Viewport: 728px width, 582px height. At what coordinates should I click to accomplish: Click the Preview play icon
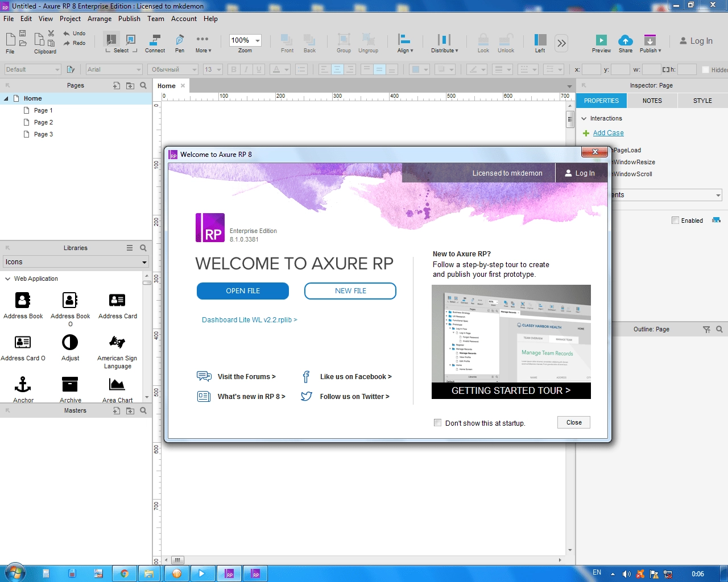(x=601, y=40)
